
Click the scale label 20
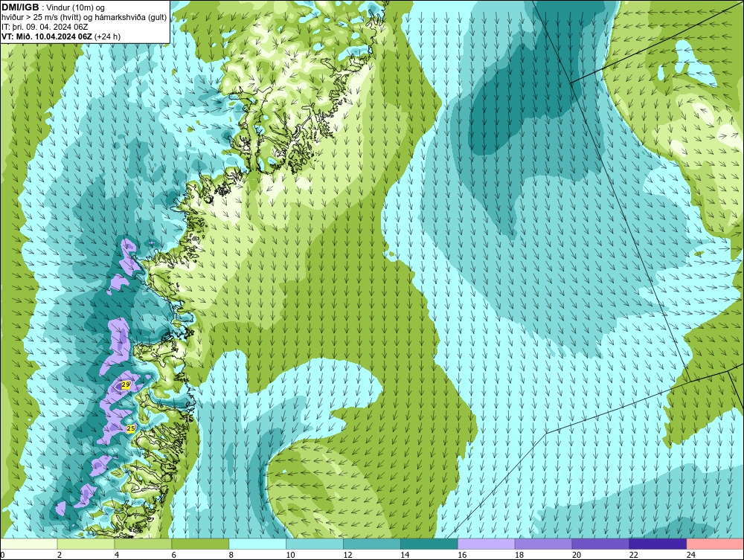click(577, 555)
